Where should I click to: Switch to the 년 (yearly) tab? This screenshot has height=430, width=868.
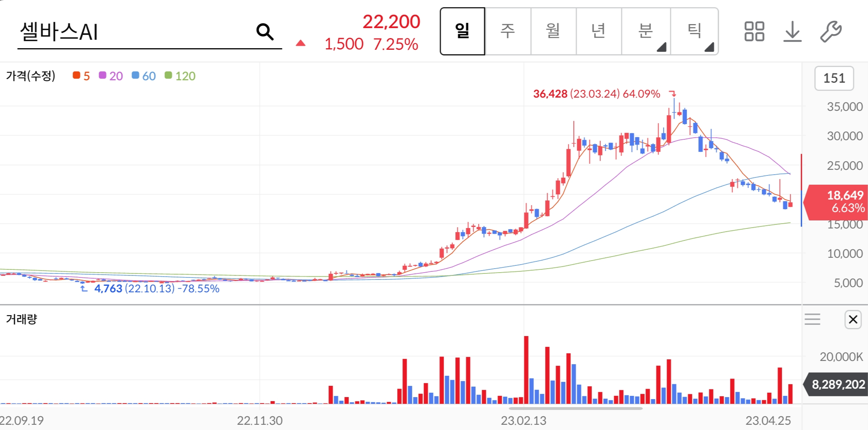click(x=599, y=31)
